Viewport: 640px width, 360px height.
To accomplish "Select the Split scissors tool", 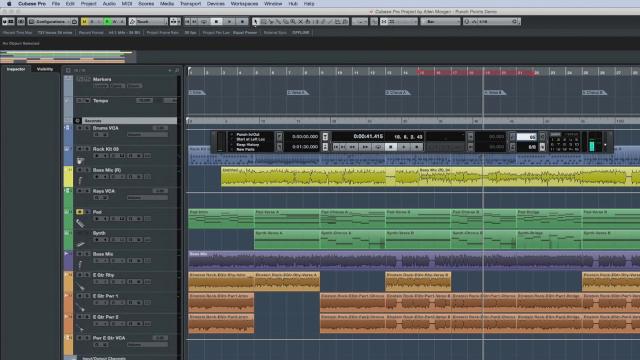I will click(x=271, y=21).
